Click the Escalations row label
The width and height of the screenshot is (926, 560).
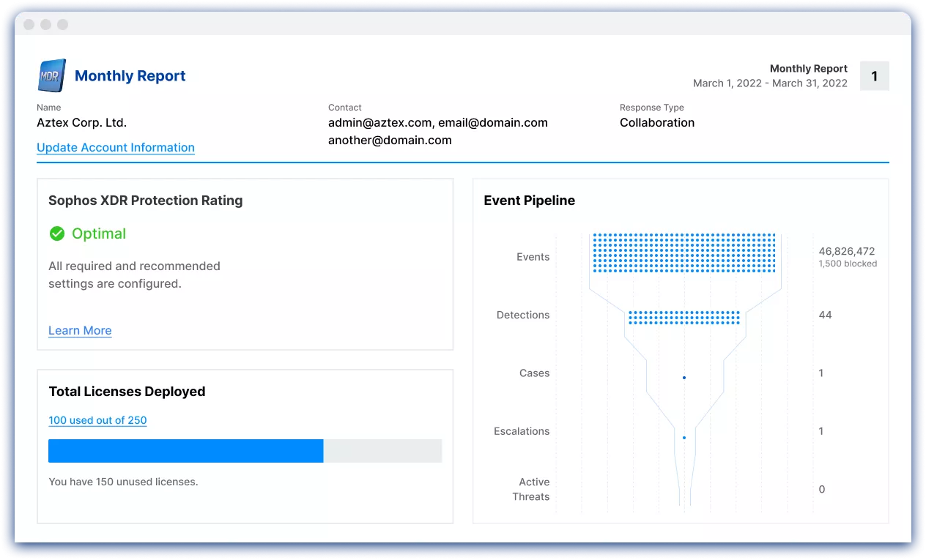point(522,431)
